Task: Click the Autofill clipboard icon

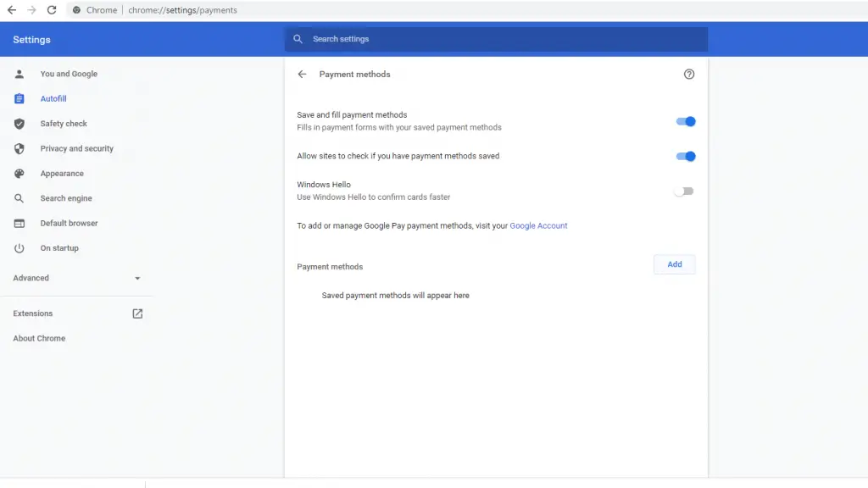Action: [x=19, y=98]
